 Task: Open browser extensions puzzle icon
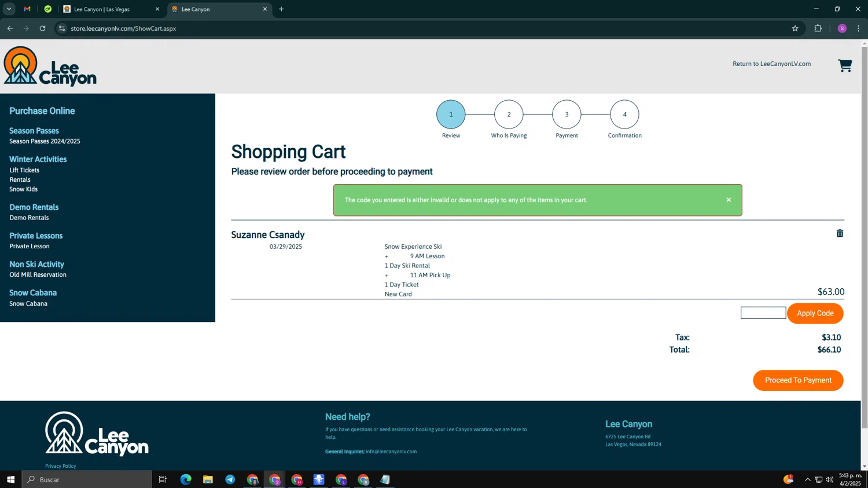(818, 28)
